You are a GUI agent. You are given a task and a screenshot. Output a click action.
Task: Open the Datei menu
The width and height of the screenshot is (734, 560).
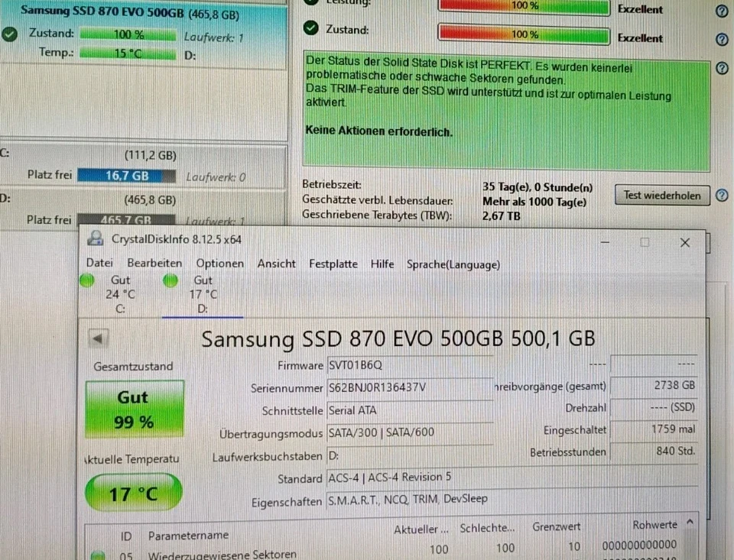[x=99, y=263]
